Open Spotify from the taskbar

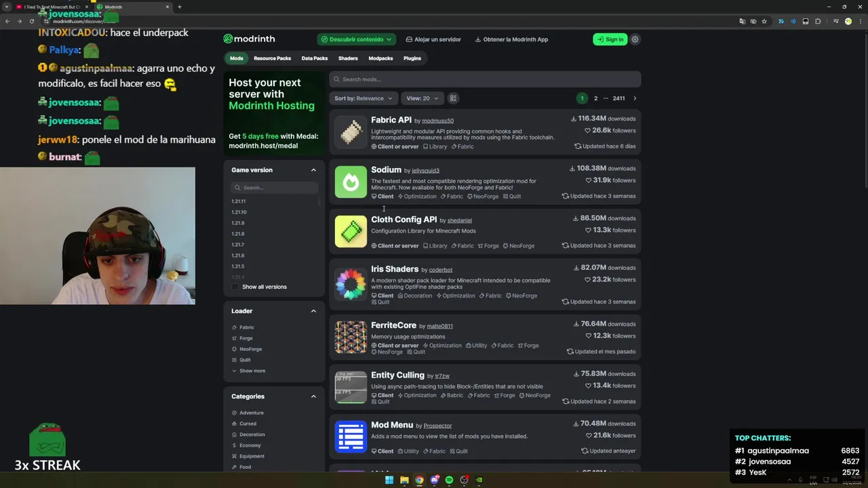449,480
